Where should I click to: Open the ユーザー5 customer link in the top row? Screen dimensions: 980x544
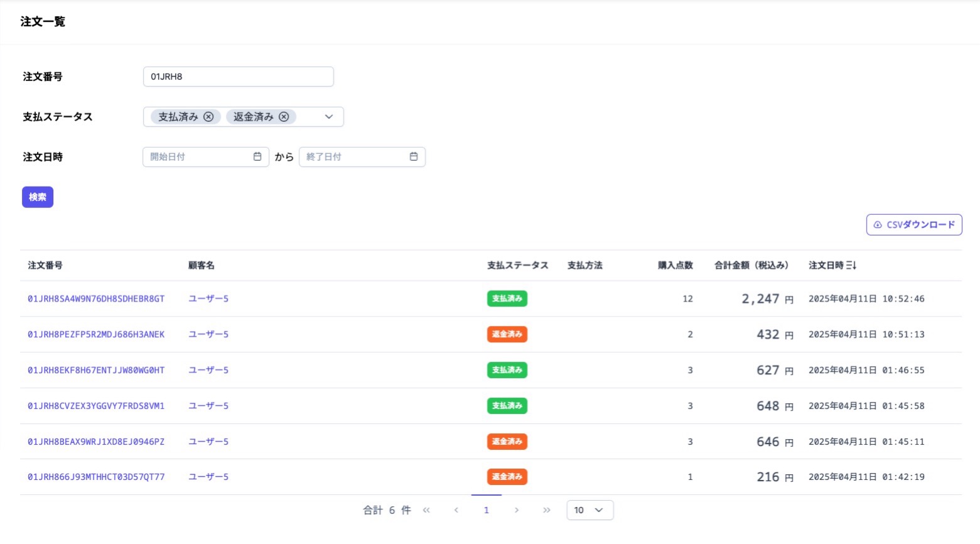point(208,298)
